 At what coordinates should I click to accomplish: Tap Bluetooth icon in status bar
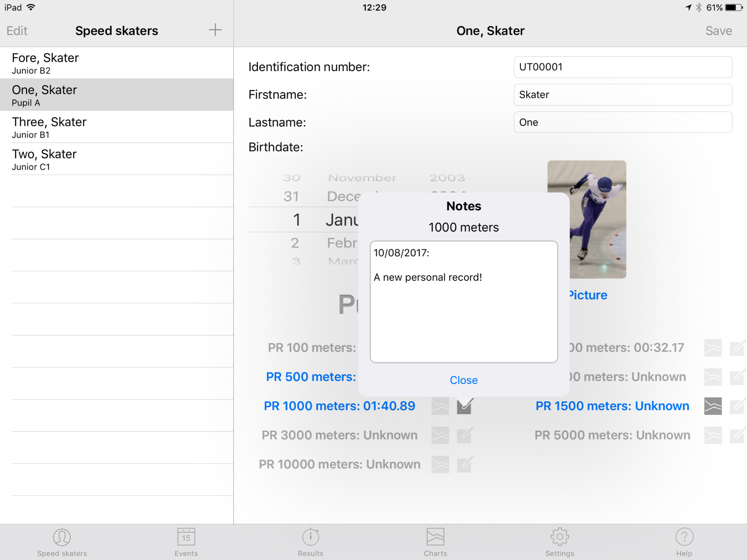click(x=699, y=7)
